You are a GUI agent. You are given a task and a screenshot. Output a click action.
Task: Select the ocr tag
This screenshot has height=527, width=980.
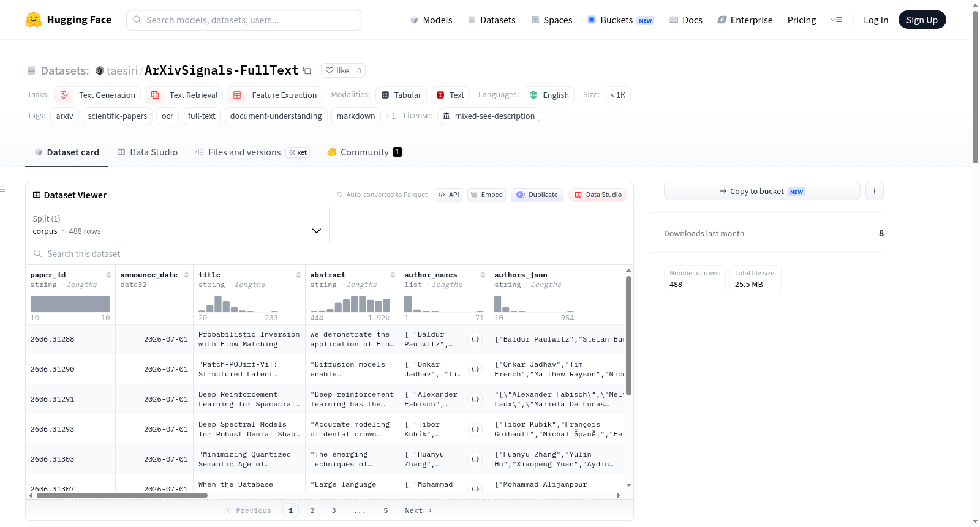[x=167, y=116]
